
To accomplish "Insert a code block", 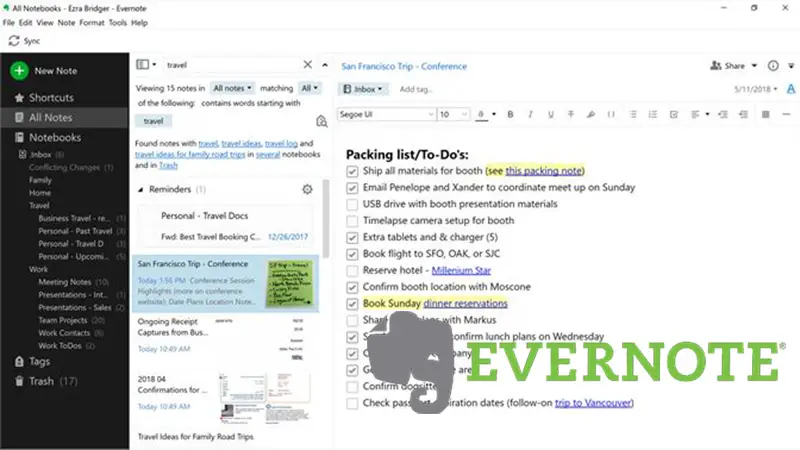I will pyautogui.click(x=611, y=114).
